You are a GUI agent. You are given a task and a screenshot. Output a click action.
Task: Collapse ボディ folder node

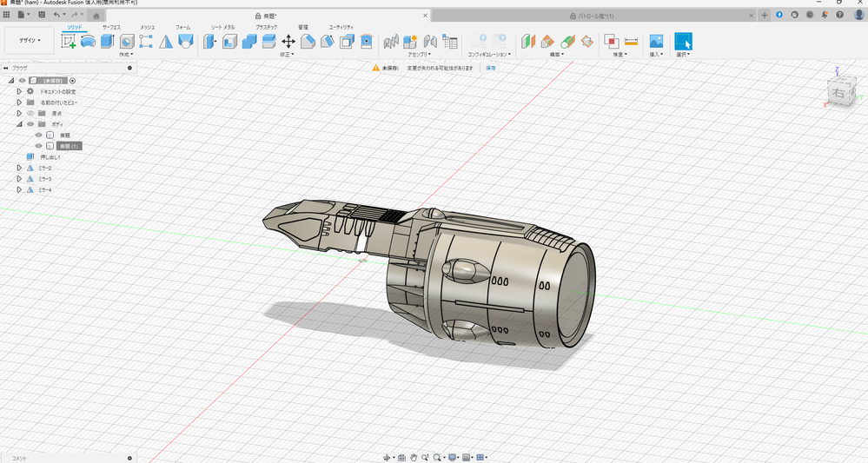pos(19,124)
